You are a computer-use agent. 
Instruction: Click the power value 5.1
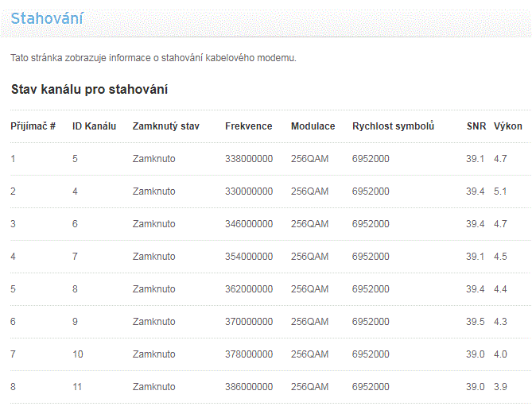(500, 191)
